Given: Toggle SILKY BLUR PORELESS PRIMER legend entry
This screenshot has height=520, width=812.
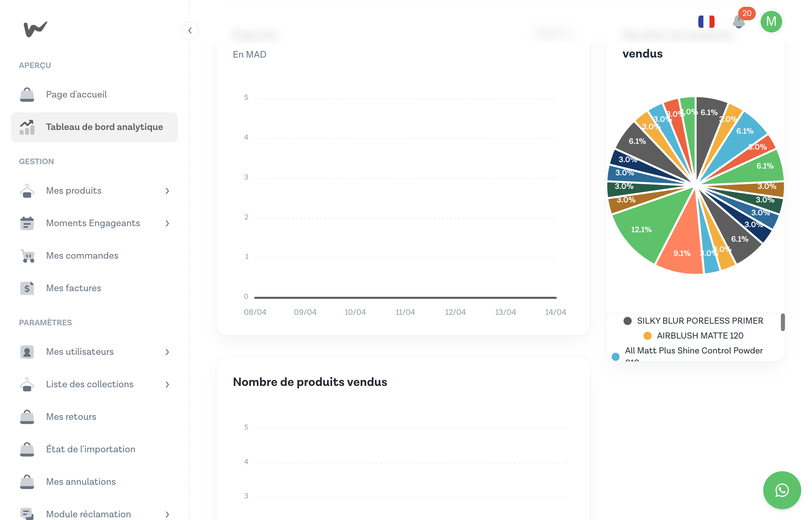Looking at the screenshot, I should (x=700, y=321).
